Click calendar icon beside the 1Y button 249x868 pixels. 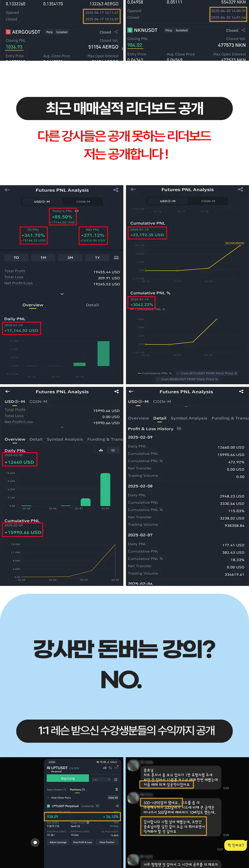coord(116,258)
